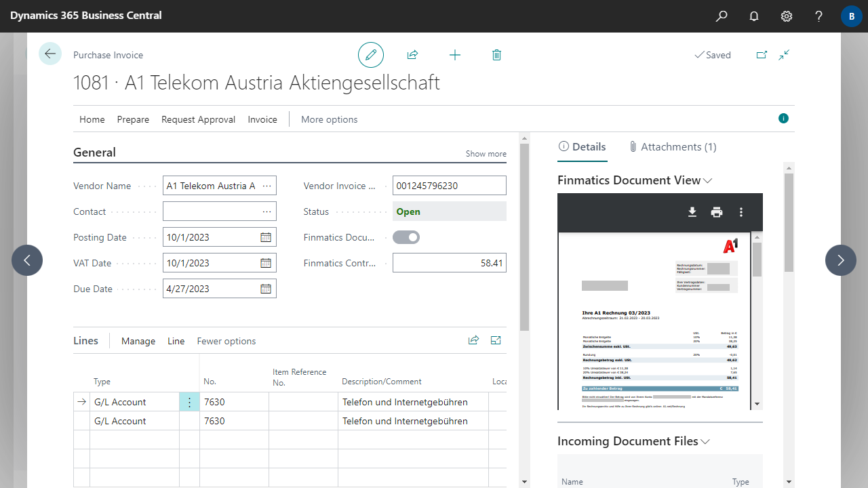Click the invoice PDF preview page

point(654,321)
